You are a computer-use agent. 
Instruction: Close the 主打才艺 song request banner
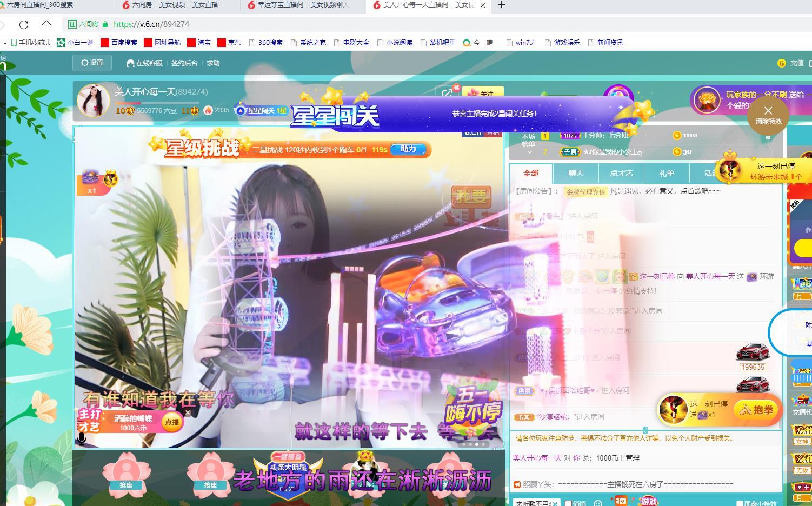tap(188, 412)
